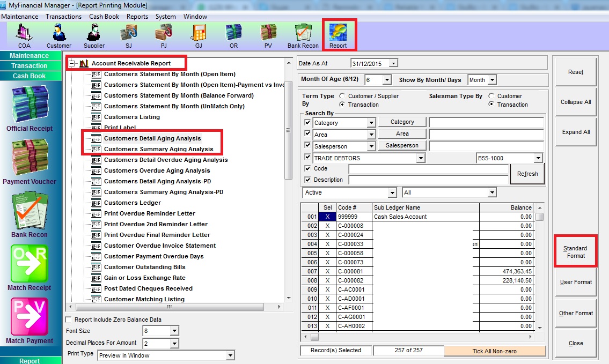The width and height of the screenshot is (609, 364).
Task: Untick the Salesperson search checkbox
Action: point(307,146)
